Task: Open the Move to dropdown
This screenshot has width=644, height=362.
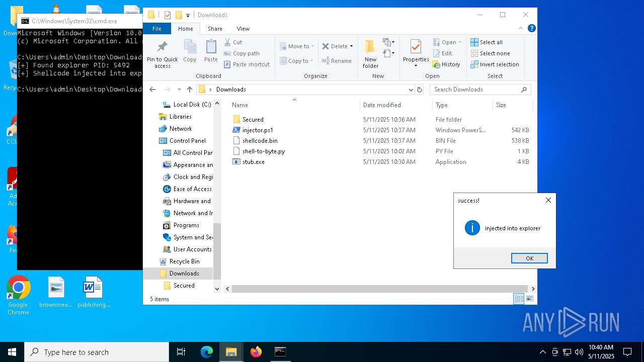Action: point(297,46)
